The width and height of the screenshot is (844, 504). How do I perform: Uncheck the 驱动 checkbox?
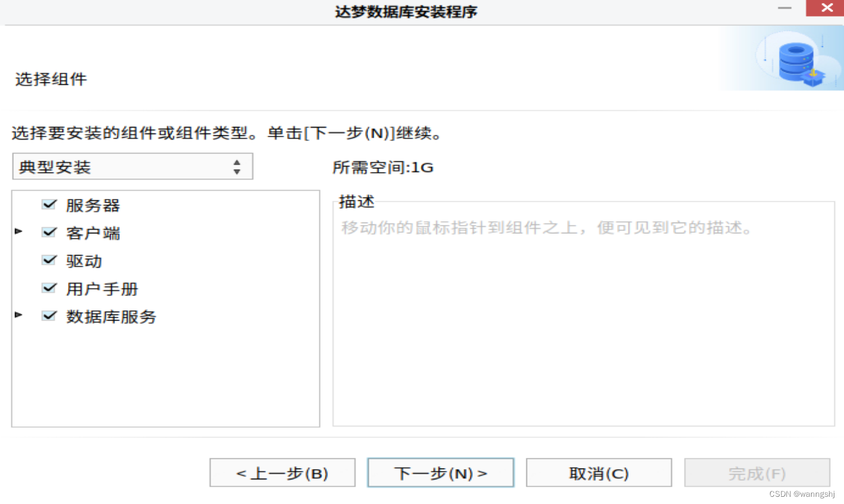coord(49,260)
